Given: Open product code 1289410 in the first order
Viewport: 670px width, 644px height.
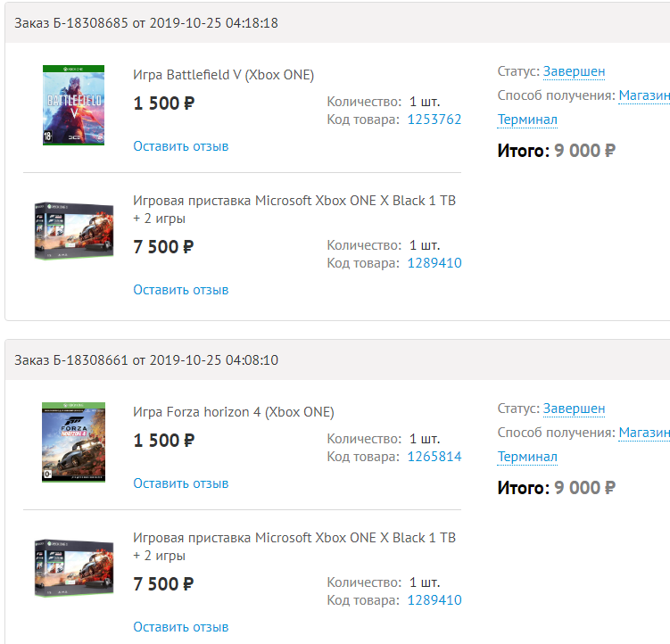Looking at the screenshot, I should tap(434, 263).
